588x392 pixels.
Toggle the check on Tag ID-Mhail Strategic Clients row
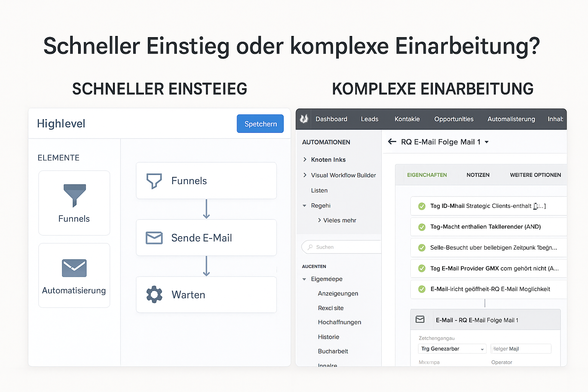pyautogui.click(x=422, y=206)
